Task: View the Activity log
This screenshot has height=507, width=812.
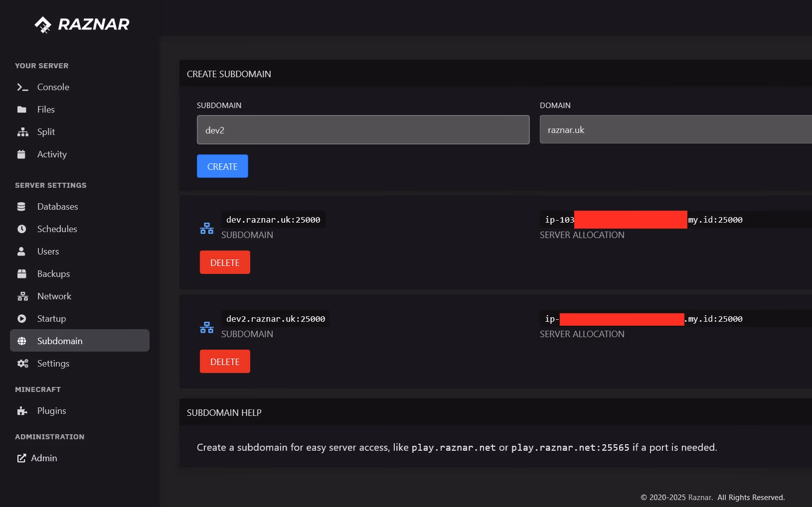Action: click(x=80, y=154)
